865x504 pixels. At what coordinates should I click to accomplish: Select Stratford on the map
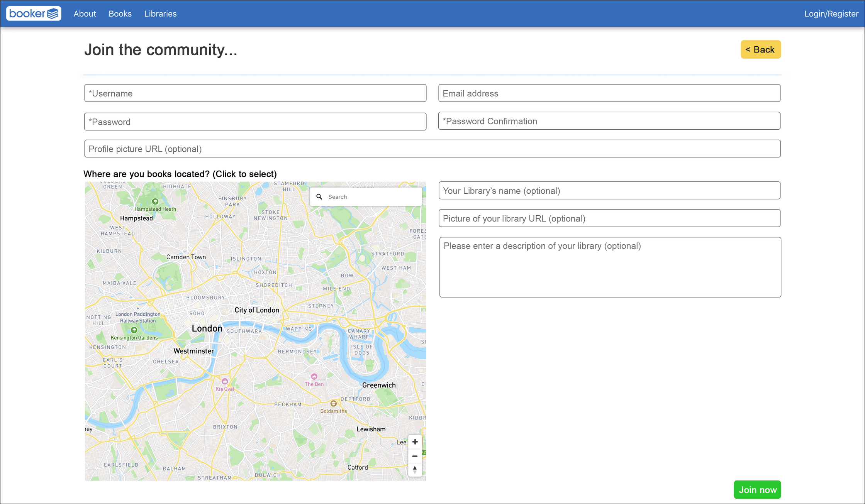click(x=388, y=254)
